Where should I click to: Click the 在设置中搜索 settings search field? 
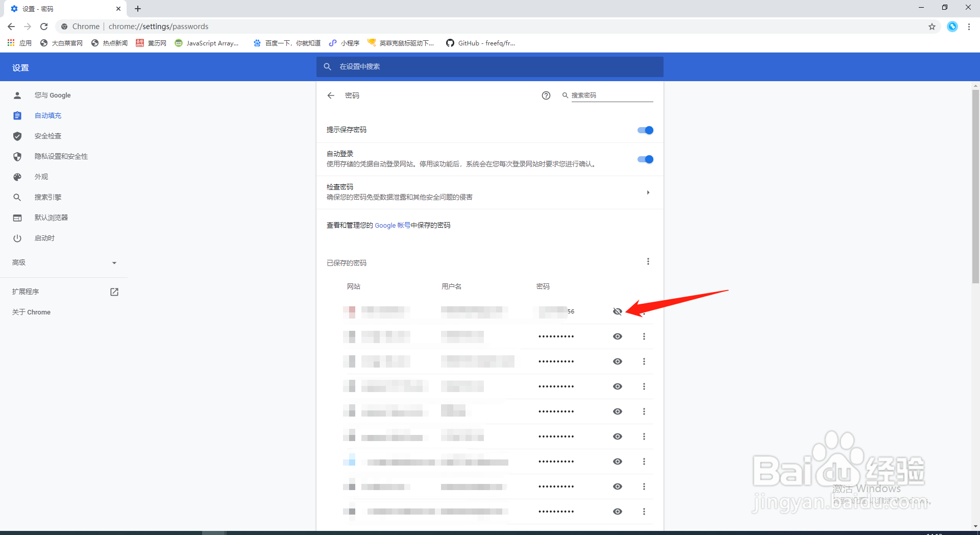[x=490, y=67]
